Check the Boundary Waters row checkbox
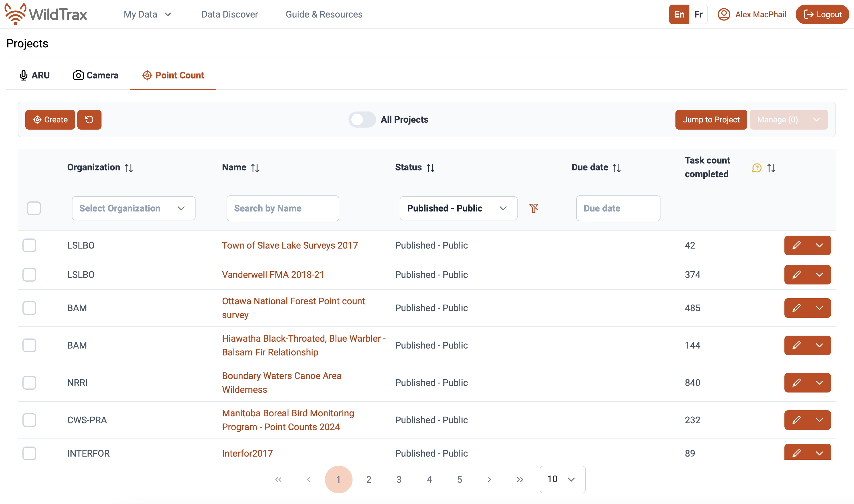This screenshot has width=854, height=504. pyautogui.click(x=29, y=383)
